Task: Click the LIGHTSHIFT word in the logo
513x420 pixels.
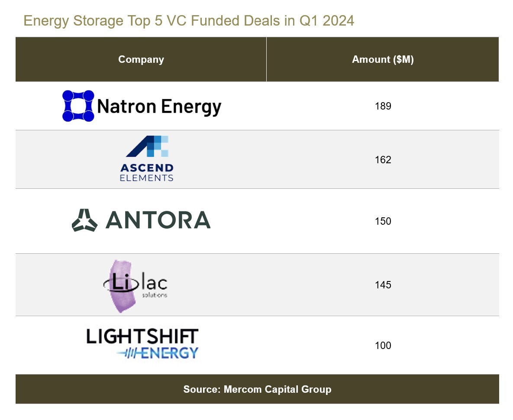Action: click(142, 337)
